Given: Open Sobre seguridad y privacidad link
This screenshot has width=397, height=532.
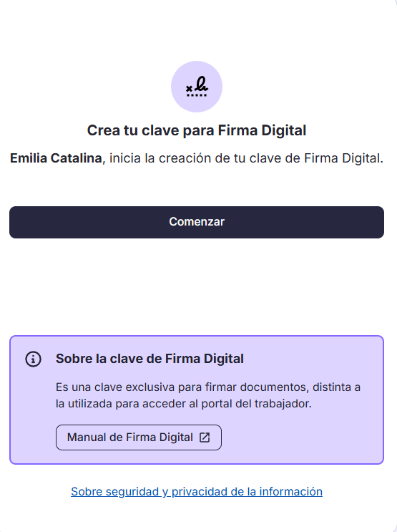Looking at the screenshot, I should [x=197, y=492].
